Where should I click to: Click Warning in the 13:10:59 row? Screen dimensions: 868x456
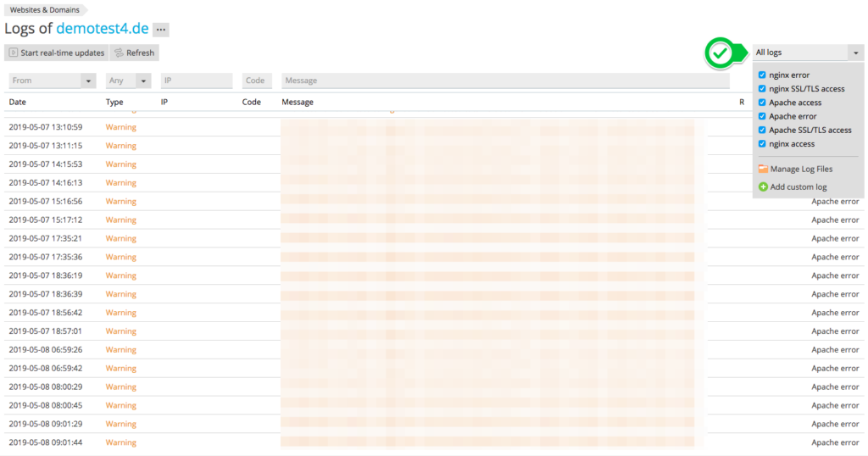pos(120,127)
